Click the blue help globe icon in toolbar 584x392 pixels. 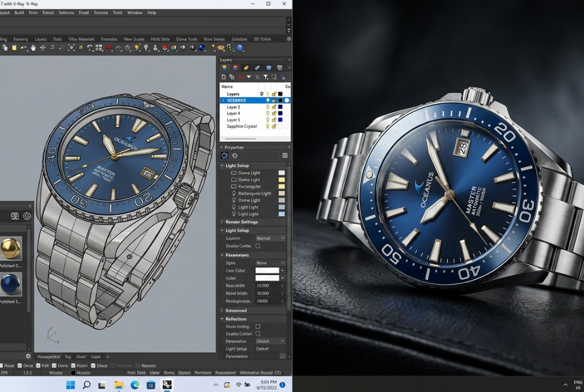[x=240, y=48]
